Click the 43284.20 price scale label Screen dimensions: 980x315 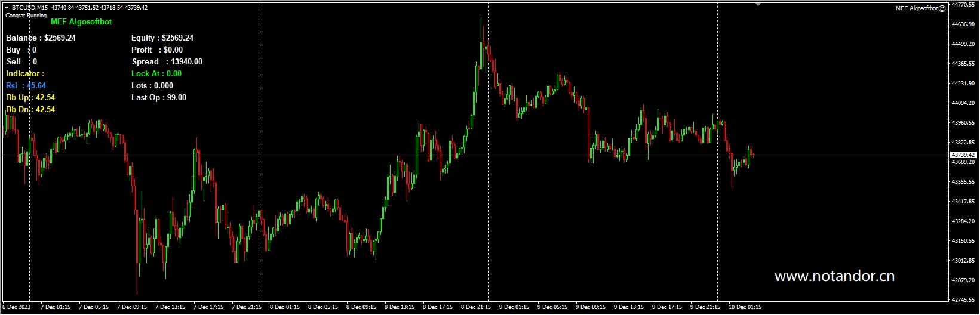[963, 221]
